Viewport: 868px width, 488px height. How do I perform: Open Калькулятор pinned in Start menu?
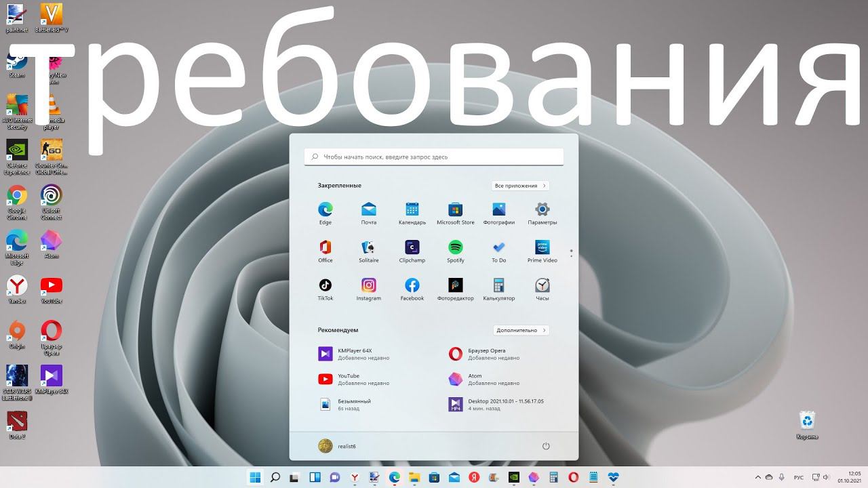[x=498, y=289]
